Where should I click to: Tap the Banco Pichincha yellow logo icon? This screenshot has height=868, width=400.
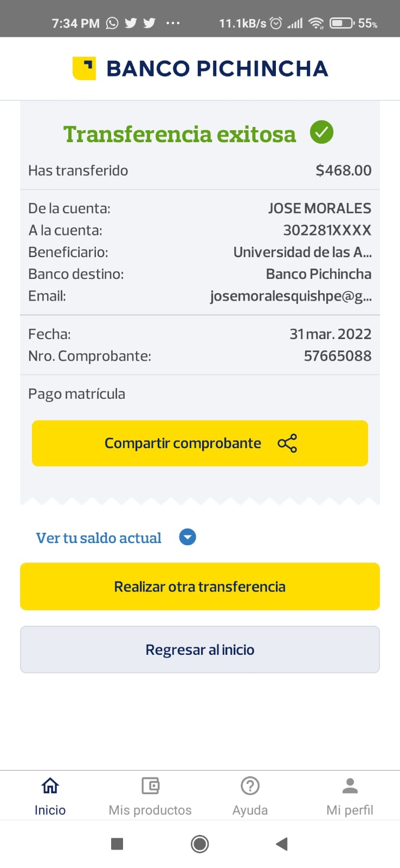click(84, 68)
